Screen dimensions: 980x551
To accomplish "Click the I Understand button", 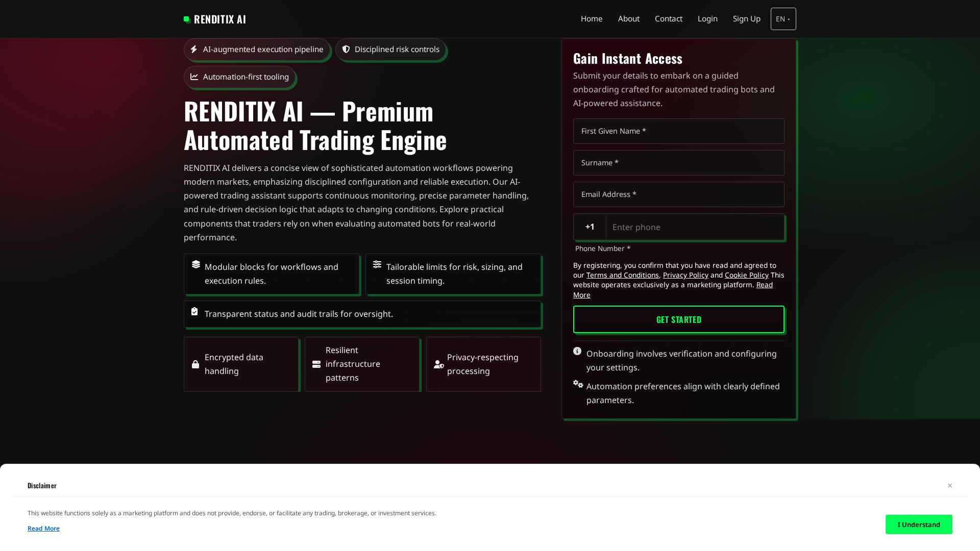I will [x=918, y=524].
